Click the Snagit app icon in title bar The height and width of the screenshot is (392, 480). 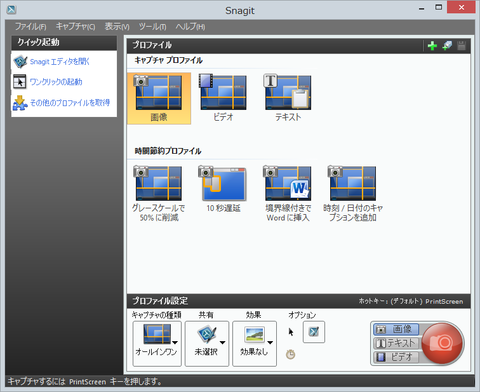[x=11, y=9]
